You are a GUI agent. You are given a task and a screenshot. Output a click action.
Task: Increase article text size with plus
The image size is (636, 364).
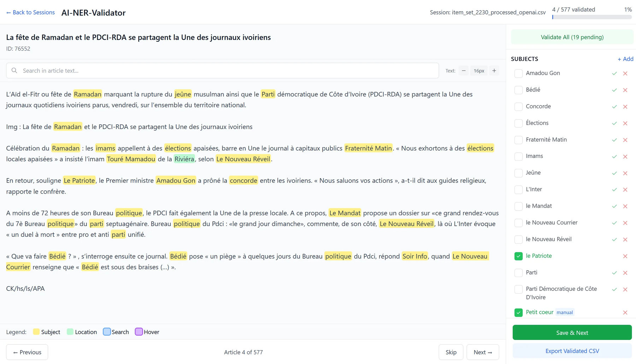(494, 71)
